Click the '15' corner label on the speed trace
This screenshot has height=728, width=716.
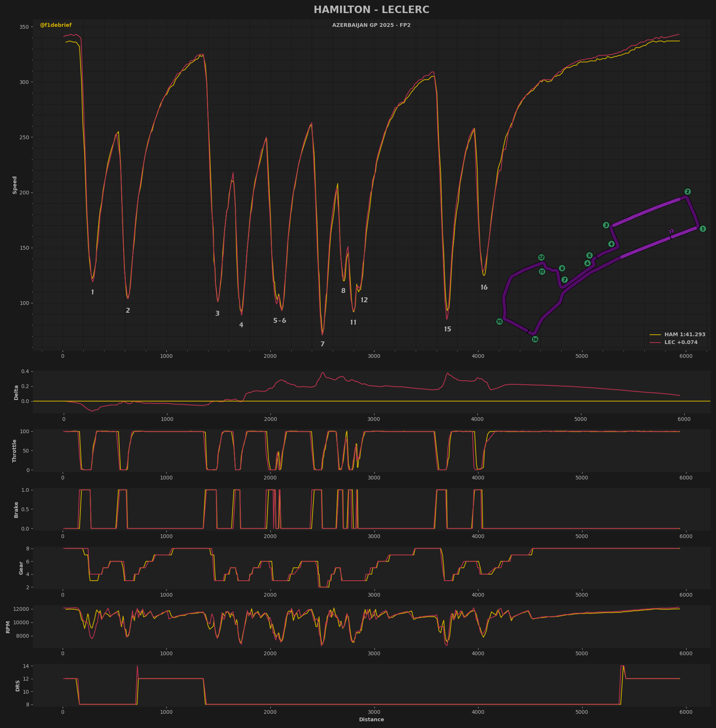click(447, 329)
